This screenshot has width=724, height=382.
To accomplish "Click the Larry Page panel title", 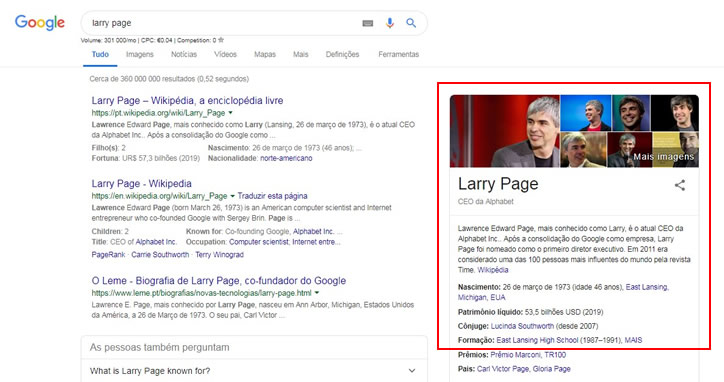I will pyautogui.click(x=498, y=184).
